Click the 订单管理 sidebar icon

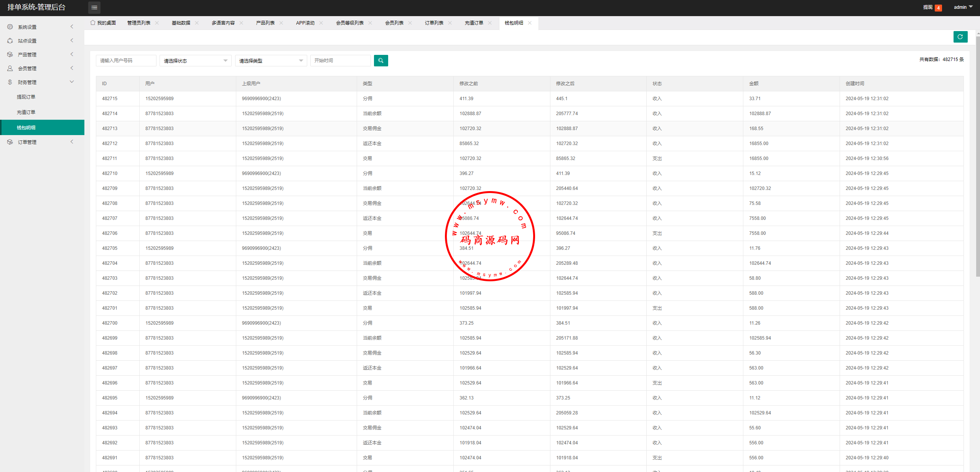point(10,142)
